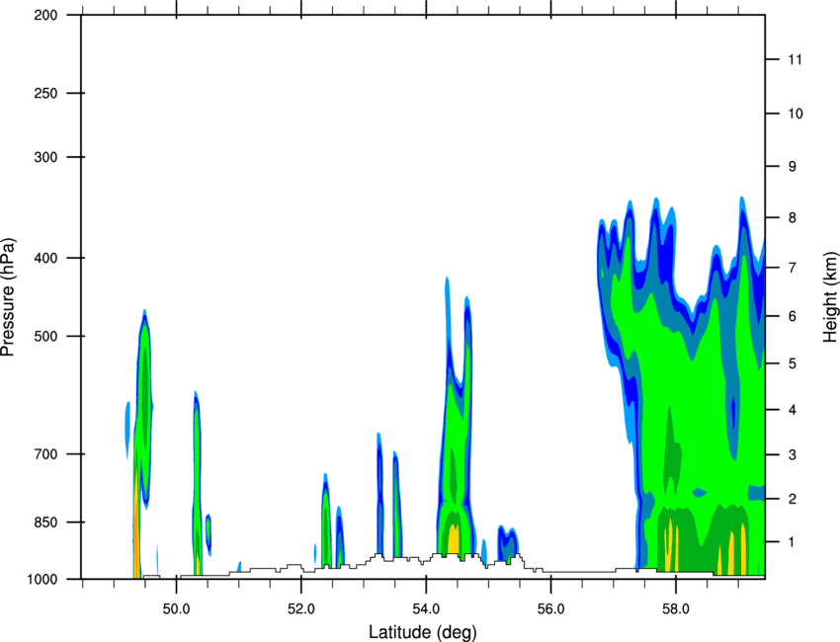
Task: Pick the 1 km height label
Action: [x=793, y=542]
